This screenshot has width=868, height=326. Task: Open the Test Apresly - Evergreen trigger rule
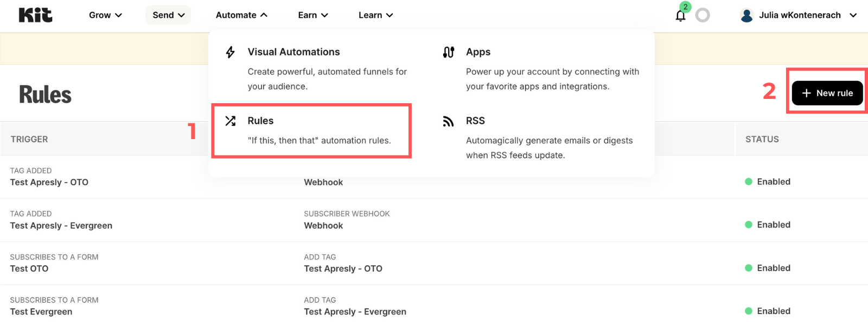[x=61, y=225]
